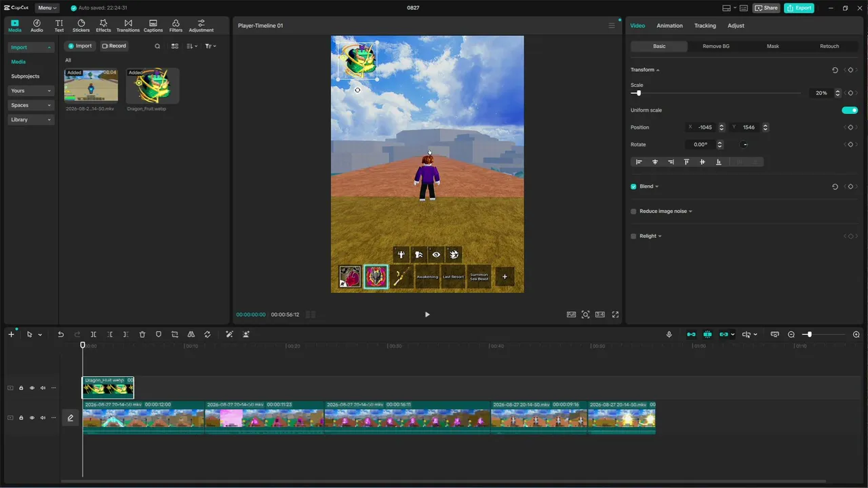Click the Export button
868x488 pixels.
pos(799,8)
